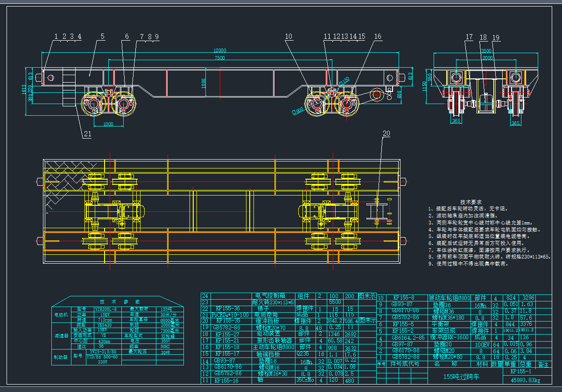Click part callout number 20 in plan view

pyautogui.click(x=386, y=133)
